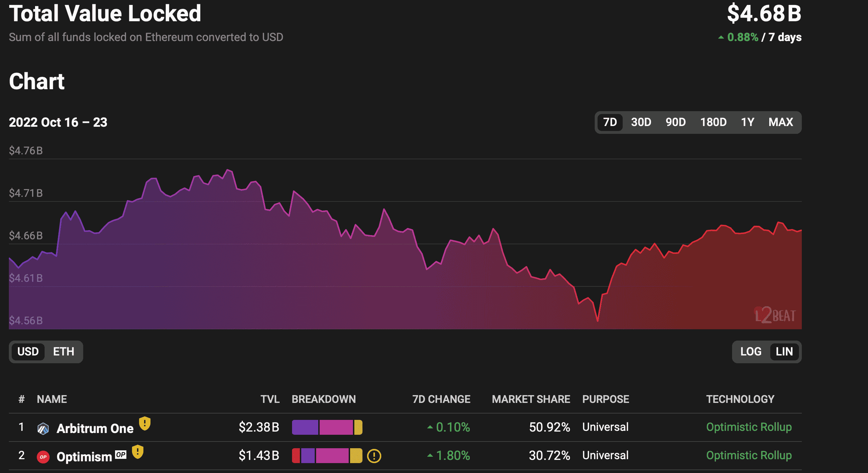
Task: Click the NAME column header
Action: (52, 399)
